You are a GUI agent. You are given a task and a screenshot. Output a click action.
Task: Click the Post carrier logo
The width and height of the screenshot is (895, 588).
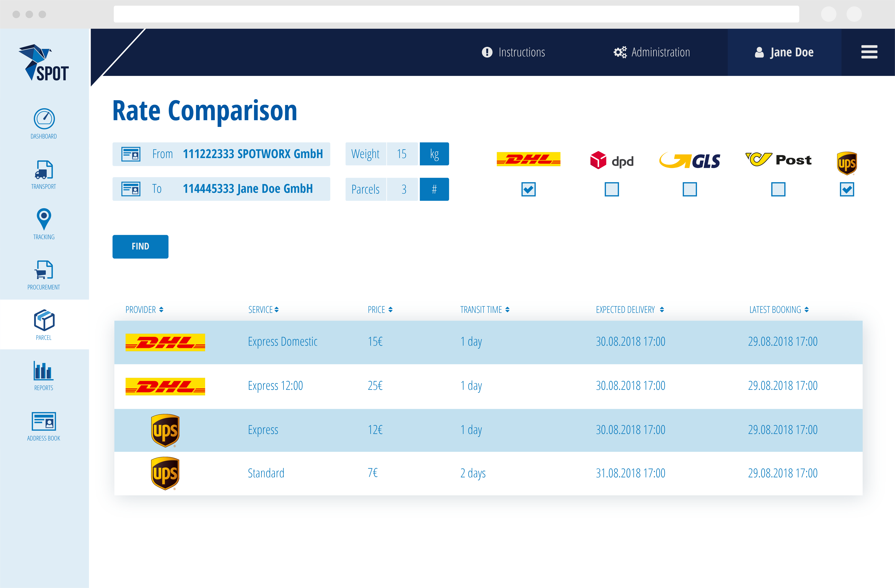[778, 160]
